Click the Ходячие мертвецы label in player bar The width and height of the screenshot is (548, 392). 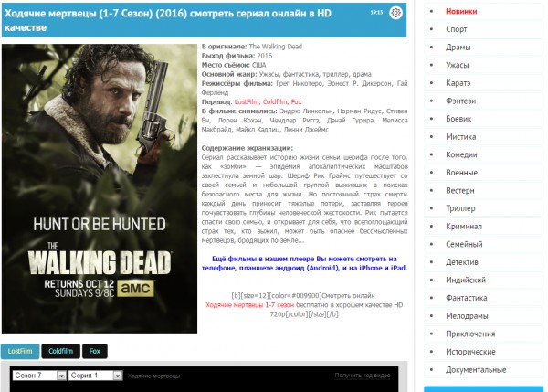153,376
